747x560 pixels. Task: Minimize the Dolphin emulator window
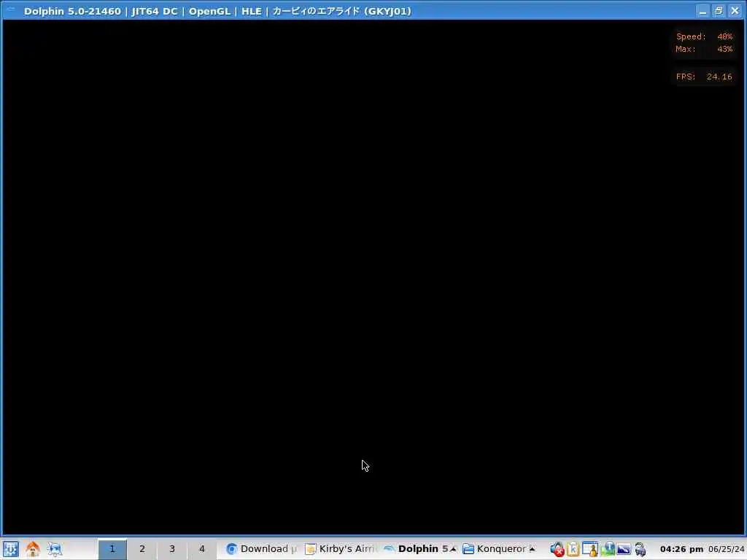(703, 11)
